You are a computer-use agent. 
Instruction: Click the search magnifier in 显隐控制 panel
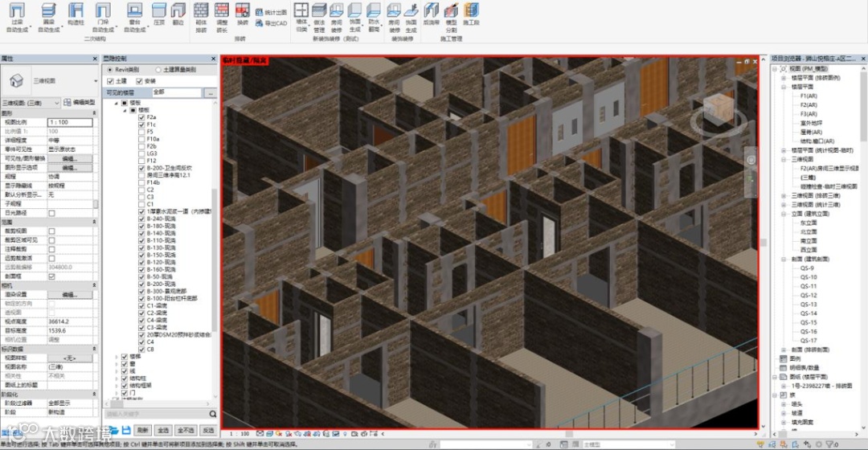[x=212, y=414]
